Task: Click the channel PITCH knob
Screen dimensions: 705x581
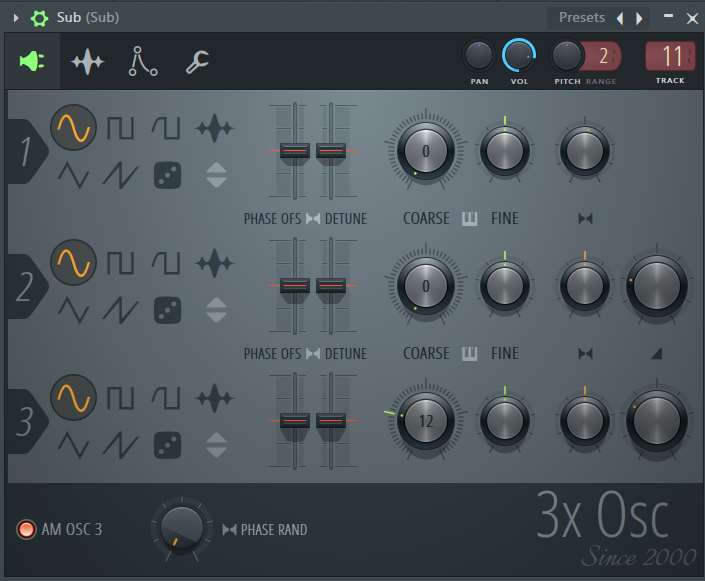Action: (567, 56)
